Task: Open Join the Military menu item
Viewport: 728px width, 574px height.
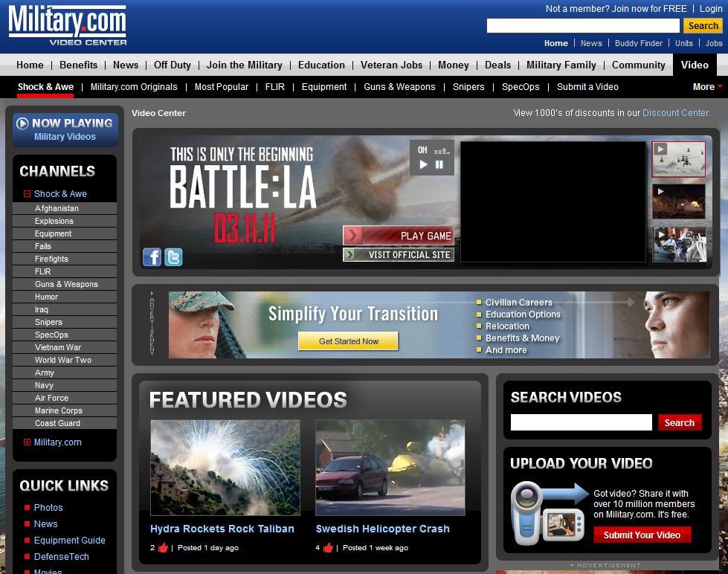Action: tap(244, 65)
